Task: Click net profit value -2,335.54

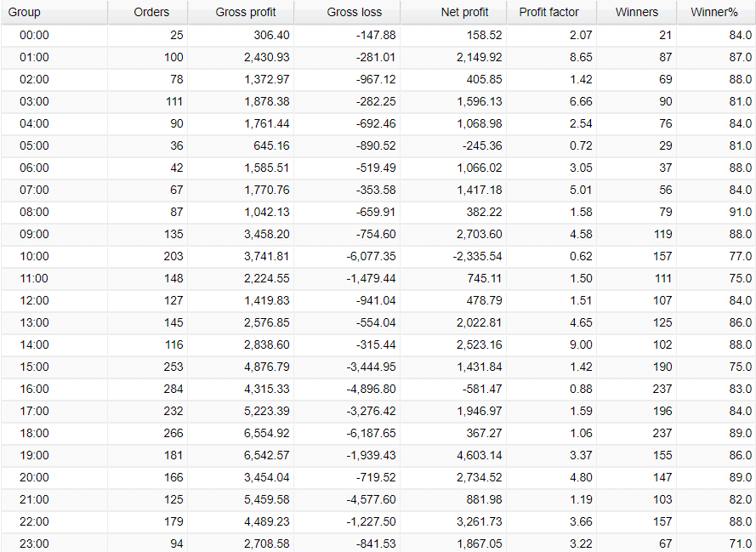Action: pos(470,256)
